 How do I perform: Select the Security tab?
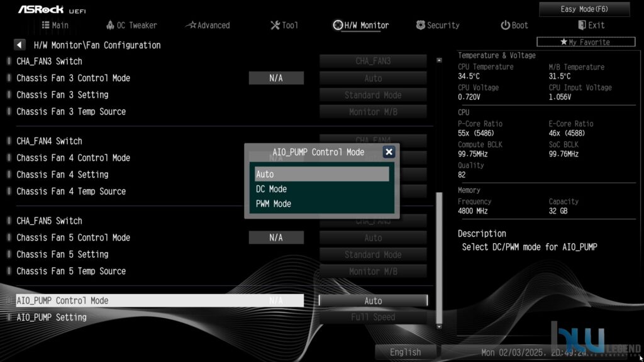tap(438, 25)
